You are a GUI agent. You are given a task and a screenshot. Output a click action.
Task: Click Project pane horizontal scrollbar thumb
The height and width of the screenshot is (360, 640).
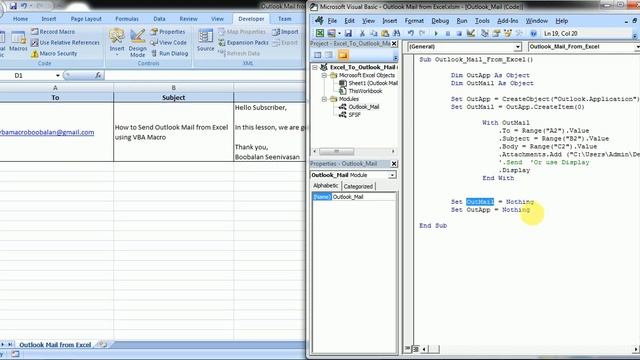337,151
